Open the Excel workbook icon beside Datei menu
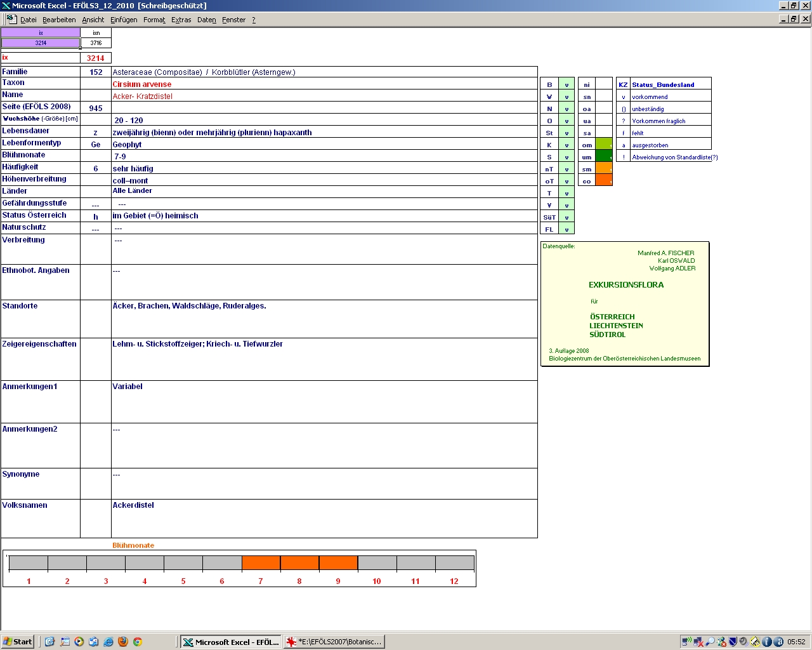Screen dimensions: 812x650 coord(11,20)
